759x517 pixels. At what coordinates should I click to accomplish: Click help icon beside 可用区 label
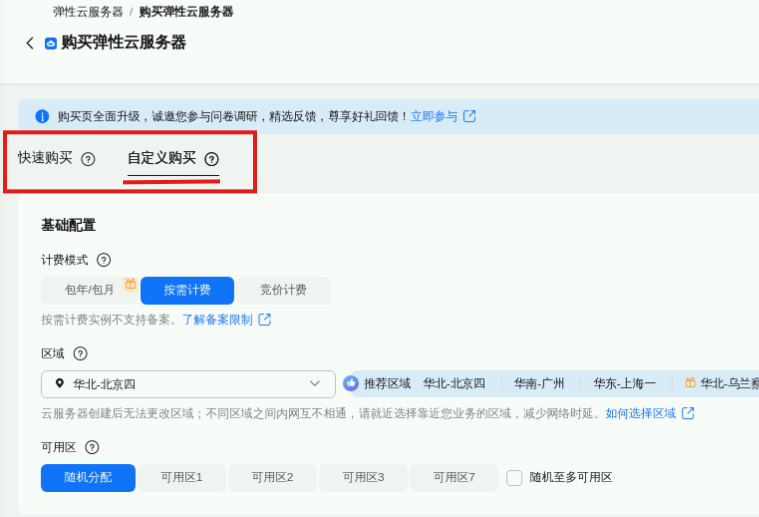92,447
